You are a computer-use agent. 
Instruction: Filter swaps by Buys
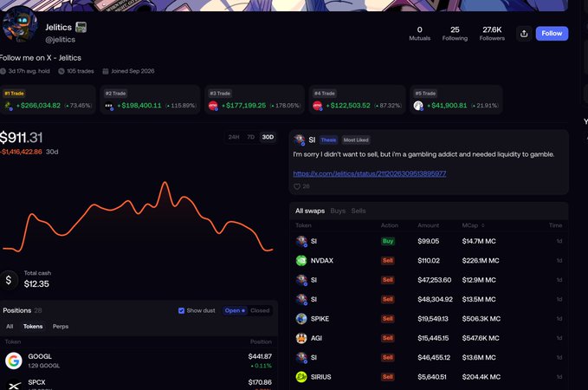[338, 211]
